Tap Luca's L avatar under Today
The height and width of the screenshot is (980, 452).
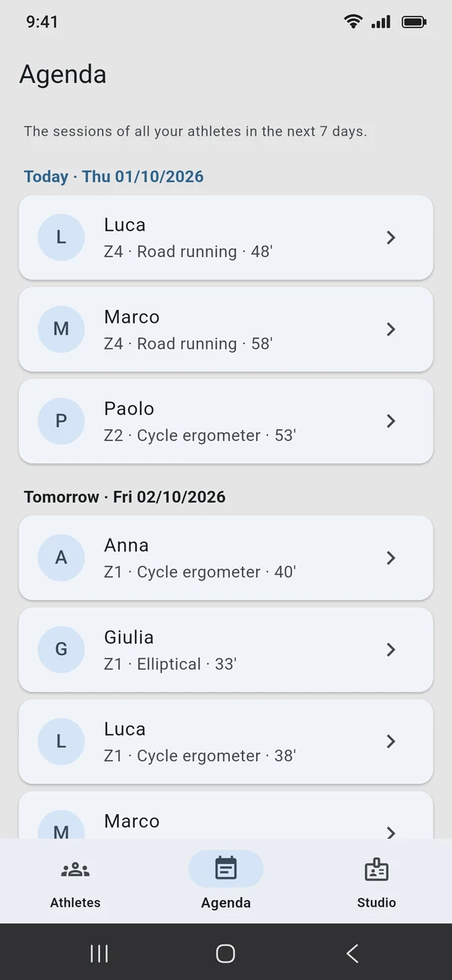click(x=61, y=237)
